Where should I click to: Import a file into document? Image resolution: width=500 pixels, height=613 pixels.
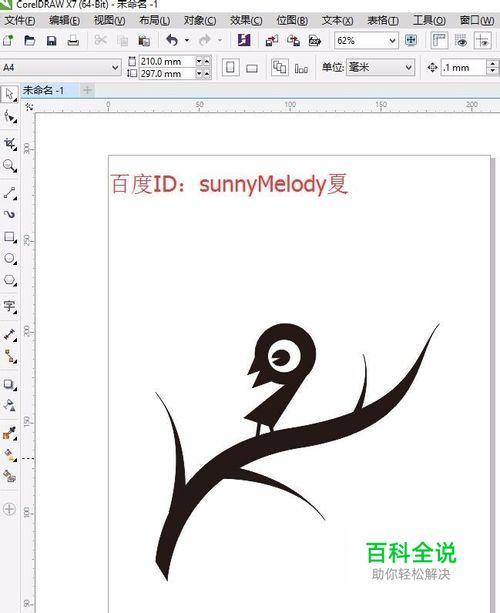[x=272, y=40]
